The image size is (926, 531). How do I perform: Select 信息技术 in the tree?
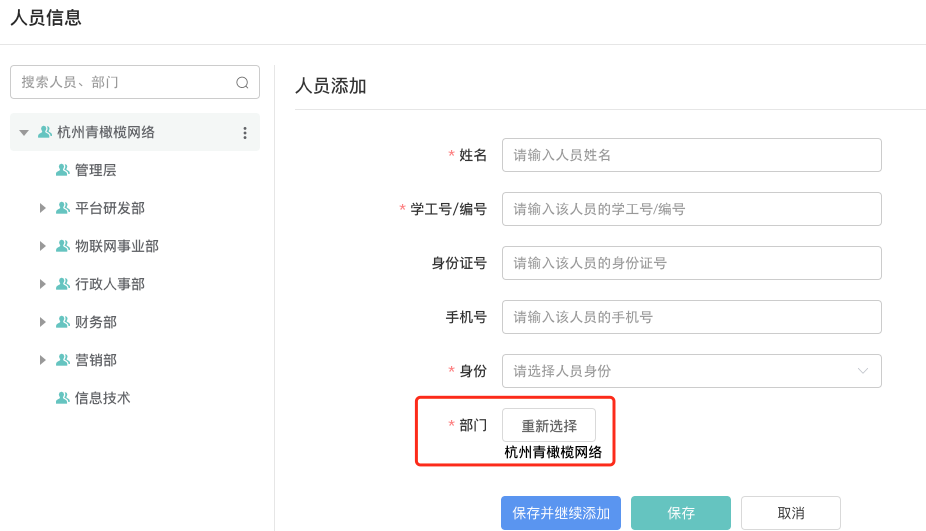pyautogui.click(x=103, y=398)
